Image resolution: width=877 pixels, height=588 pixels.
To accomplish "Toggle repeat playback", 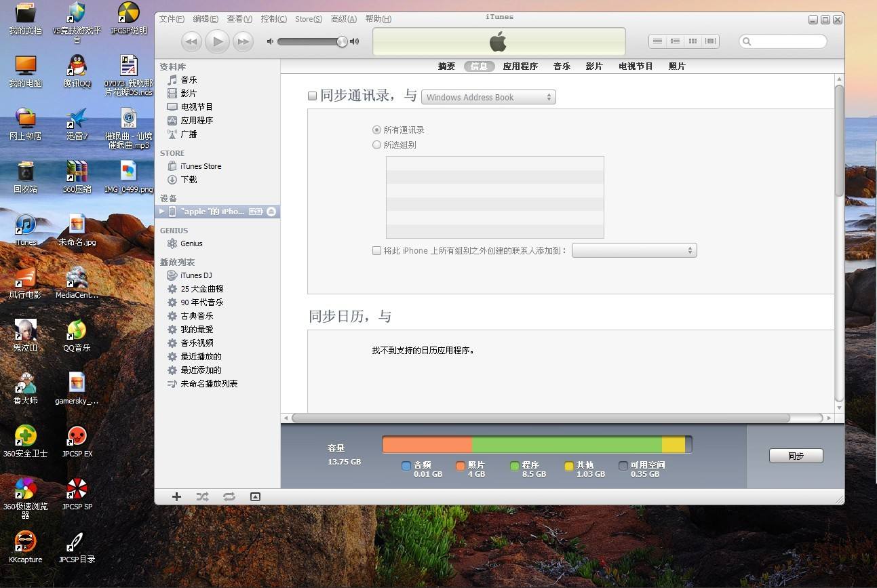I will point(229,496).
